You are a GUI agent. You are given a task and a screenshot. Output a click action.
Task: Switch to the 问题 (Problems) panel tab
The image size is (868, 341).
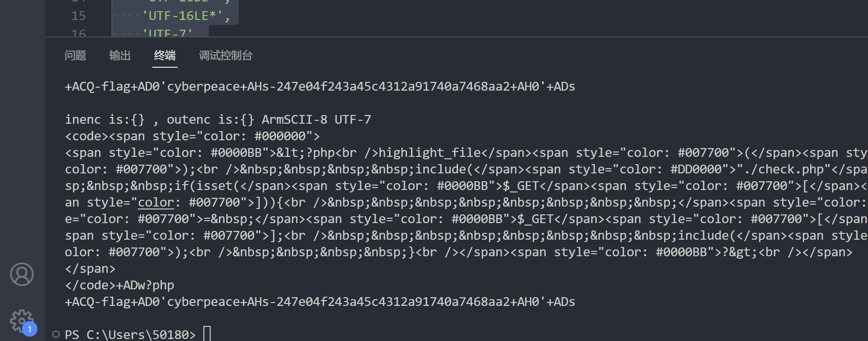[75, 55]
